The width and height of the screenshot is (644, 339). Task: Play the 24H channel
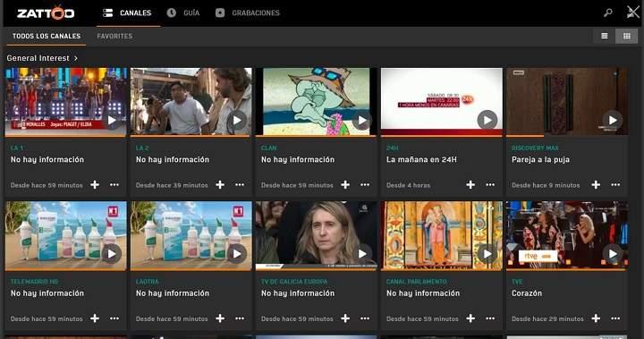pos(487,121)
